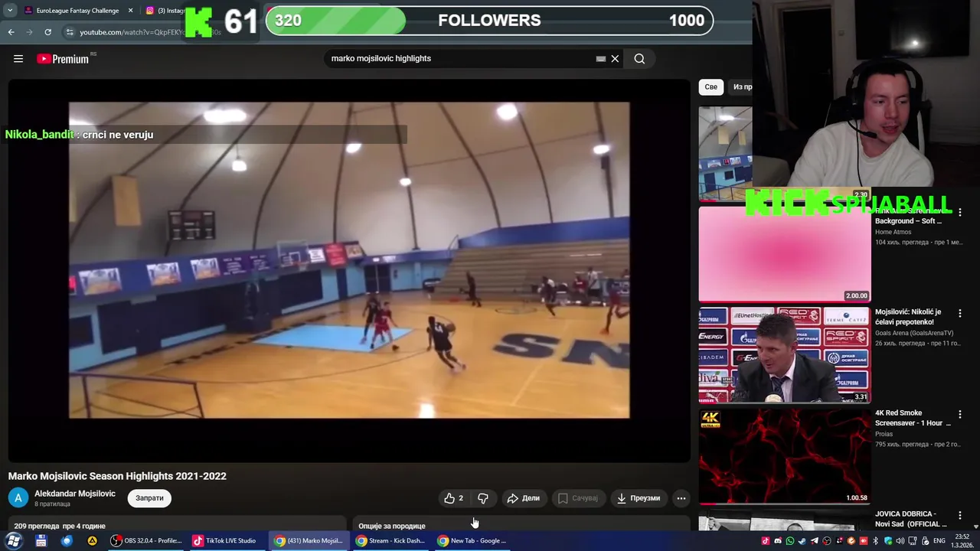980x551 pixels.
Task: Click video title Marko Mojsilovic Season Highlights 2021-2022
Action: pos(117,476)
